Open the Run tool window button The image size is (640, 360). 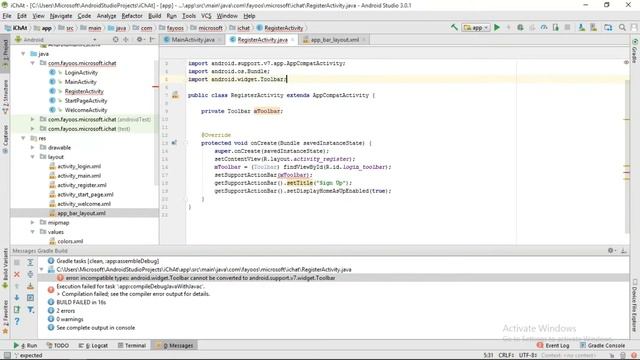click(25, 345)
